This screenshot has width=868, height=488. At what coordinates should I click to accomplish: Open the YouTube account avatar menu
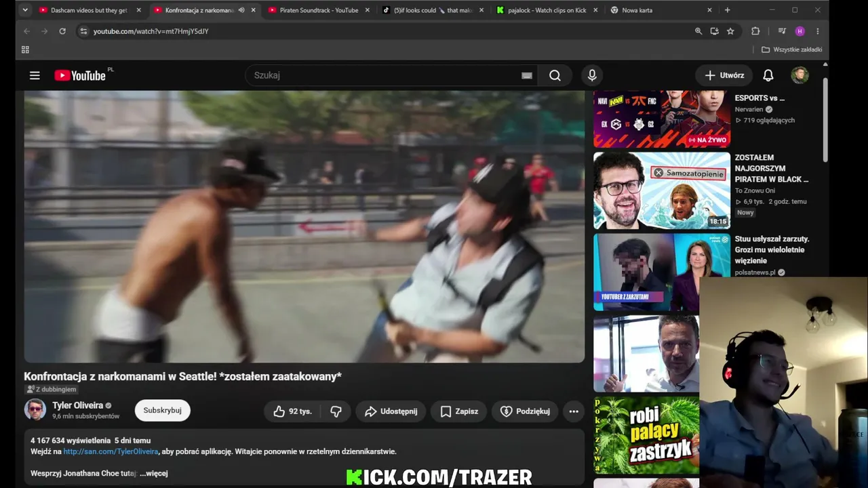click(800, 75)
